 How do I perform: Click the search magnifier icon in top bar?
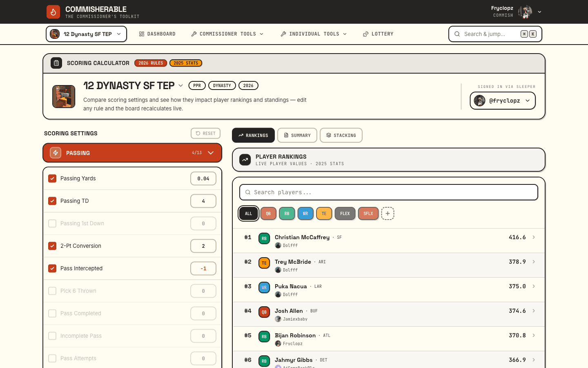click(457, 34)
